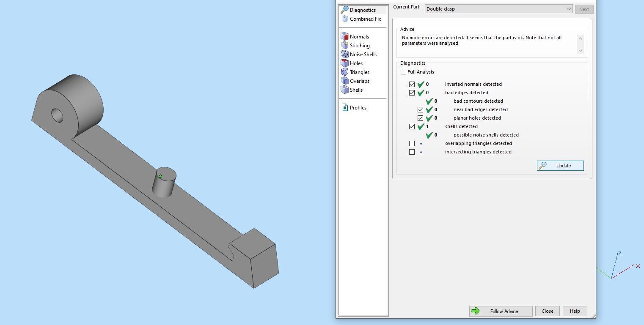The height and width of the screenshot is (325, 644).
Task: Click the Update button
Action: coord(560,166)
